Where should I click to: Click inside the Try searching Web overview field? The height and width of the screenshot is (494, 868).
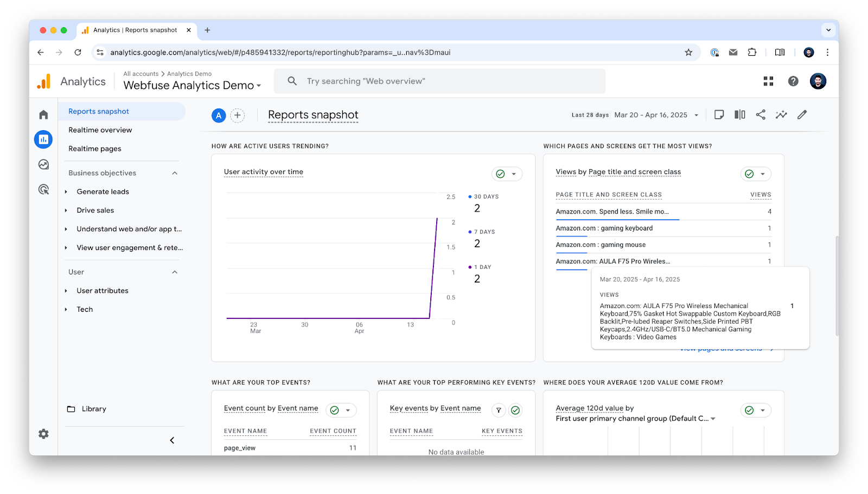point(439,81)
